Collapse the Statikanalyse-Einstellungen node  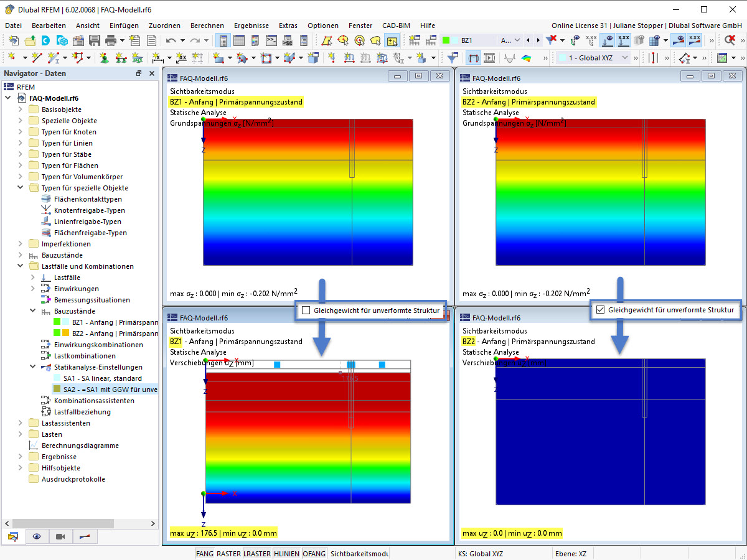[x=33, y=367]
